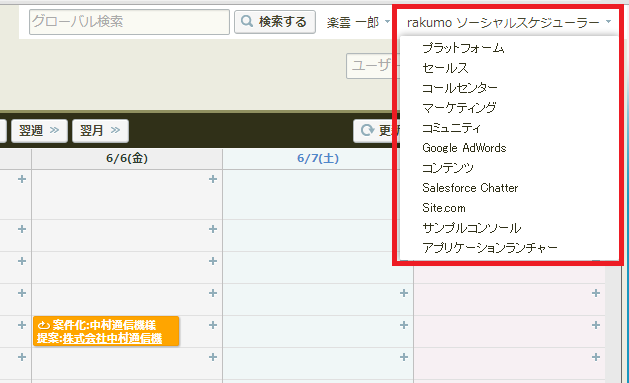Open the 案件化:中村通信機様 event

coord(106,331)
